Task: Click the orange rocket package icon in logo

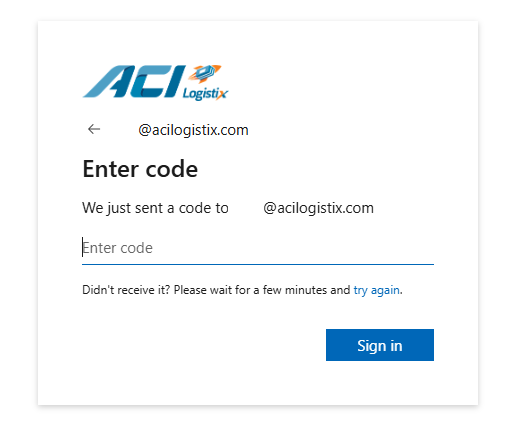Action: tap(204, 73)
